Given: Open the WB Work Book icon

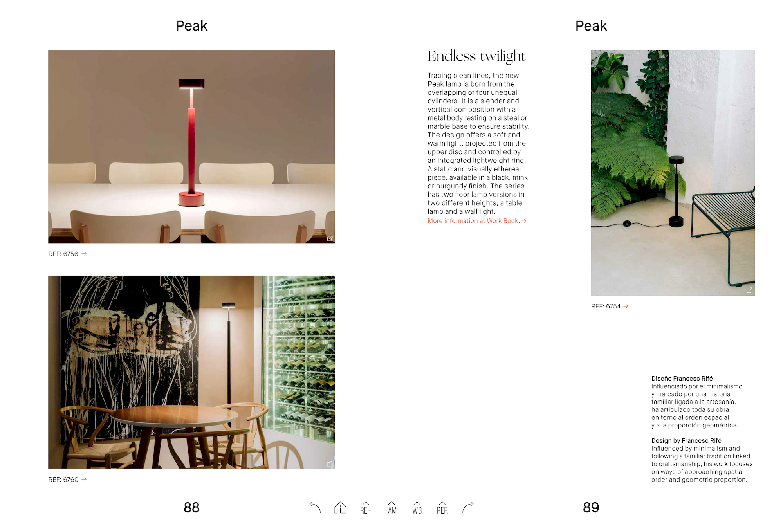Looking at the screenshot, I should click(417, 508).
